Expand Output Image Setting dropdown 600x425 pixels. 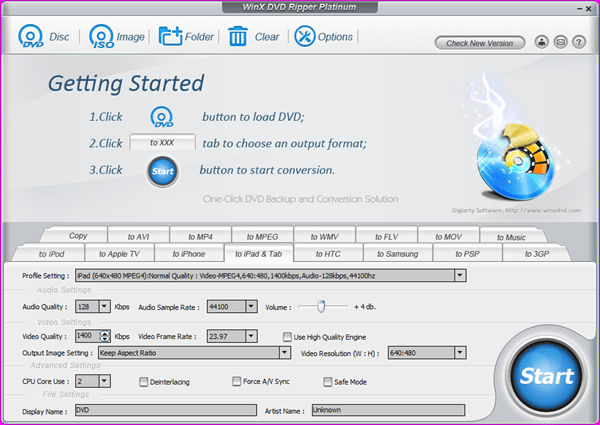point(284,353)
